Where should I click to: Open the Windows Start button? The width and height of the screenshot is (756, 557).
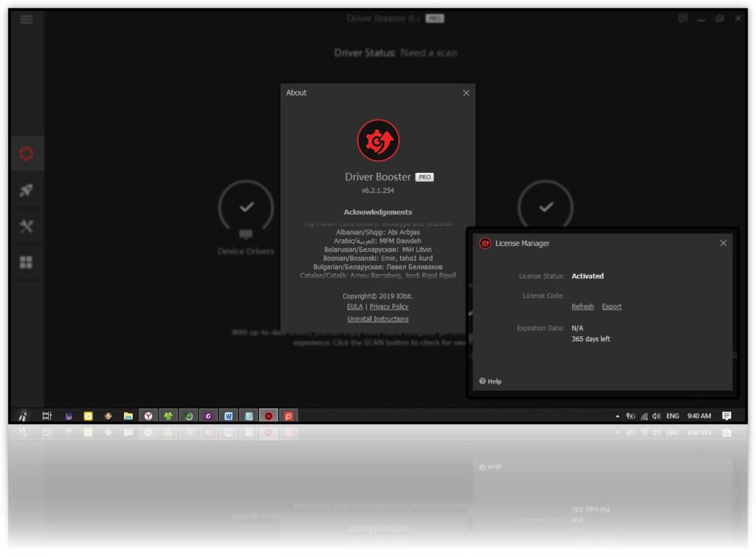coord(23,416)
